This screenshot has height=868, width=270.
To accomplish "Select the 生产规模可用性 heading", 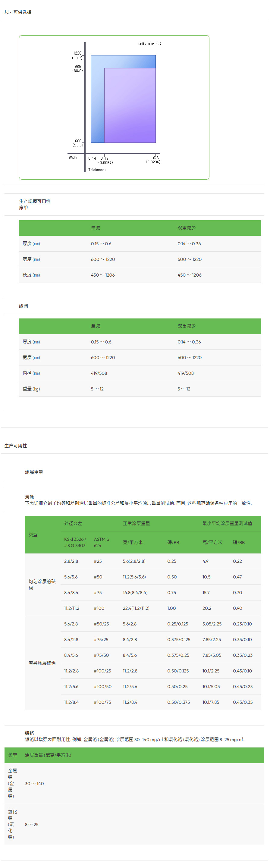I will (35, 201).
